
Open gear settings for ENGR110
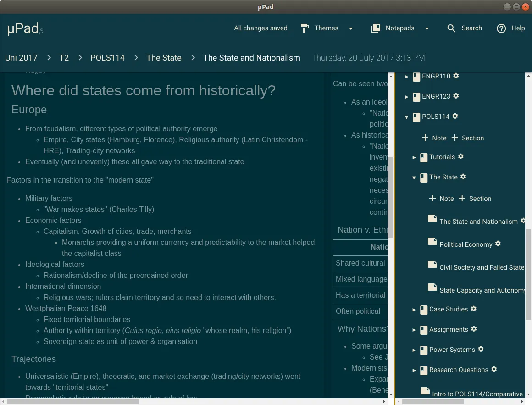click(456, 76)
